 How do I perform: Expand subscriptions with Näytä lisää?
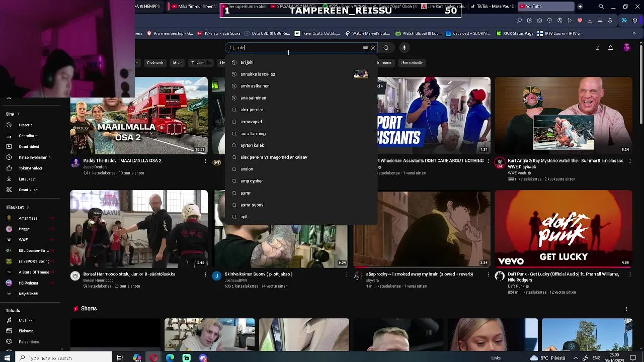click(28, 294)
